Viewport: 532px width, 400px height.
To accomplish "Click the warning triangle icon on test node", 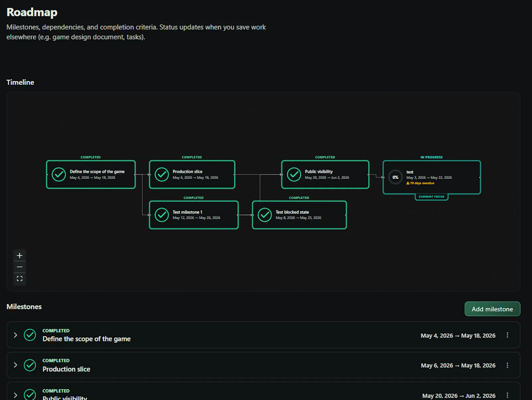I will [408, 183].
